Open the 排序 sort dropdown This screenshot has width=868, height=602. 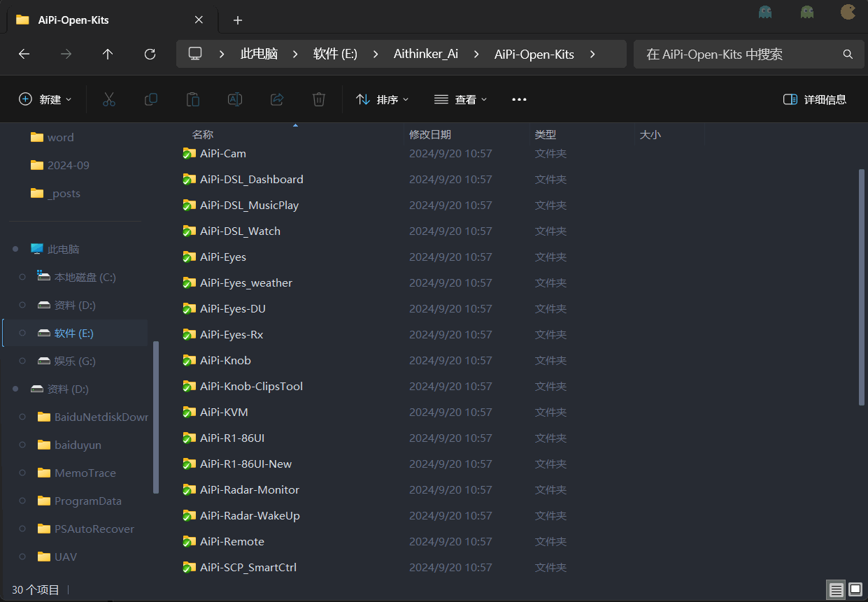[x=382, y=99]
